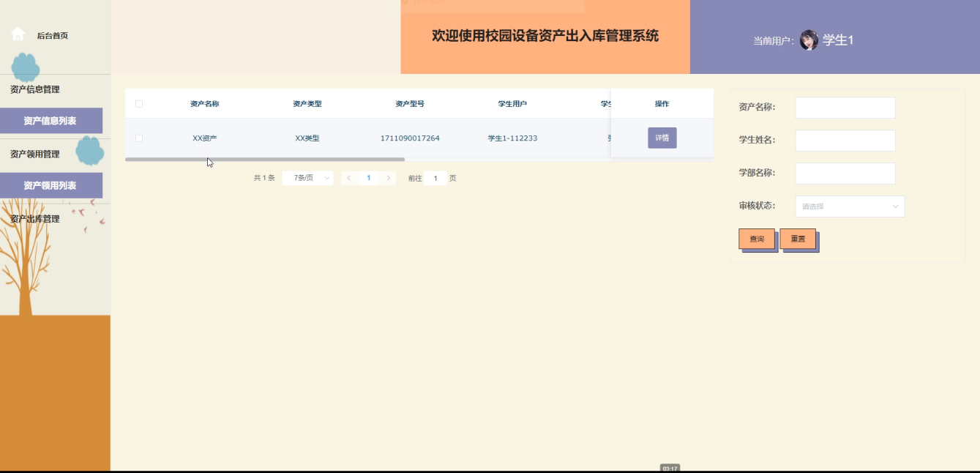The image size is (980, 473).
Task: Click the 1711090017264 model cell
Action: point(410,138)
